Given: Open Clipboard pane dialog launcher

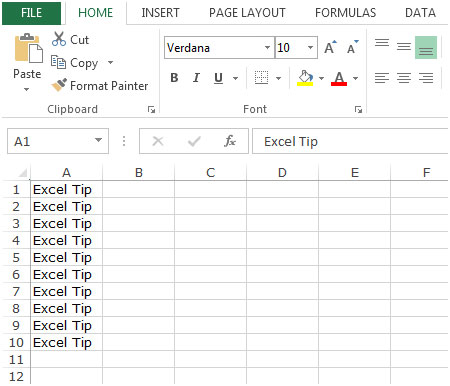Looking at the screenshot, I should [x=151, y=110].
